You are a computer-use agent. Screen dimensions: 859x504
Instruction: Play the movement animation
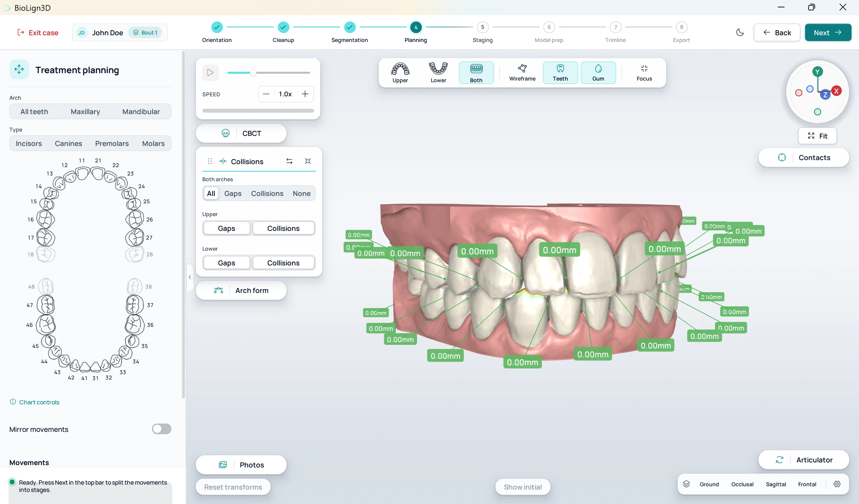click(x=210, y=72)
